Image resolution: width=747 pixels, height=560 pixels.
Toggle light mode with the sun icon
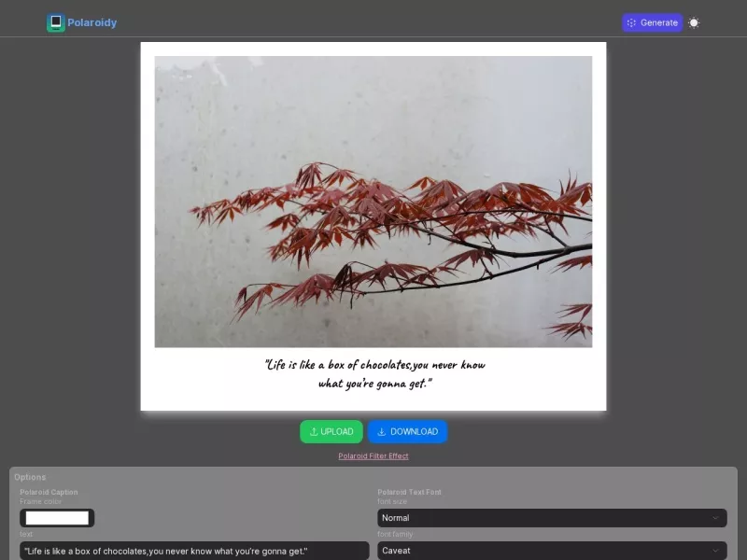694,22
